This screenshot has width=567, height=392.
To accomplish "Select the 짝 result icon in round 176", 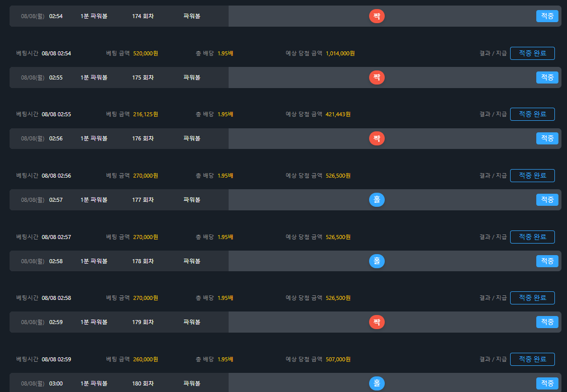I will coord(377,138).
